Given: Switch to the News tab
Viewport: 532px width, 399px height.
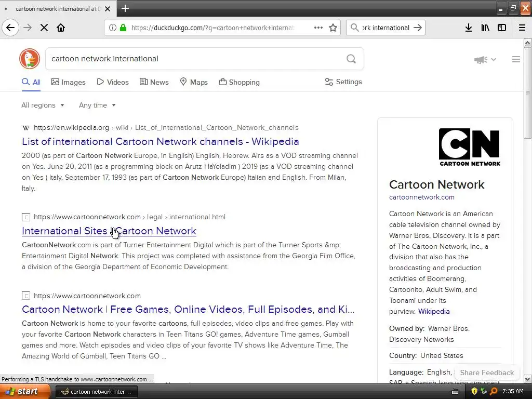Looking at the screenshot, I should point(154,82).
